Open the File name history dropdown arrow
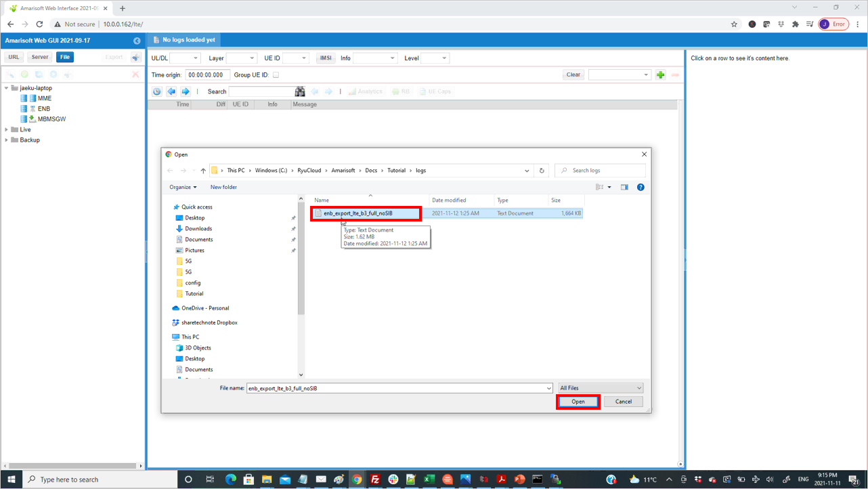868x489 pixels. pyautogui.click(x=548, y=388)
